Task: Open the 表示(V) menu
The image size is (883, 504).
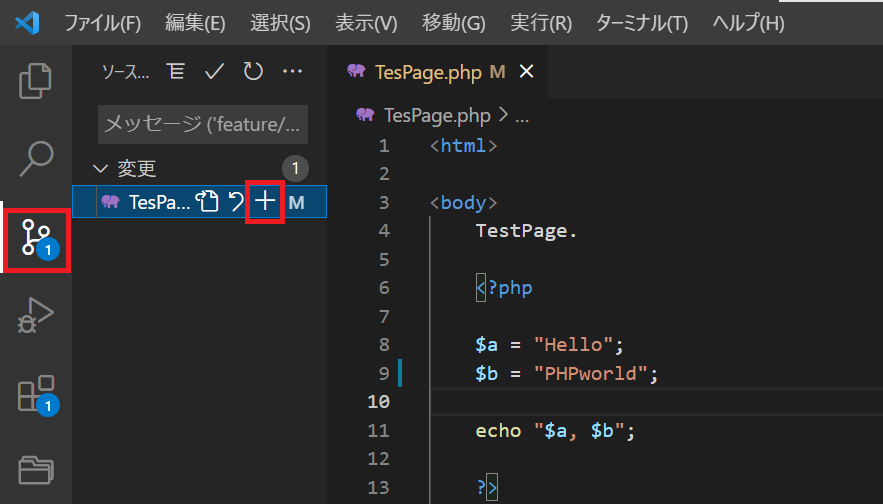Action: [x=366, y=23]
